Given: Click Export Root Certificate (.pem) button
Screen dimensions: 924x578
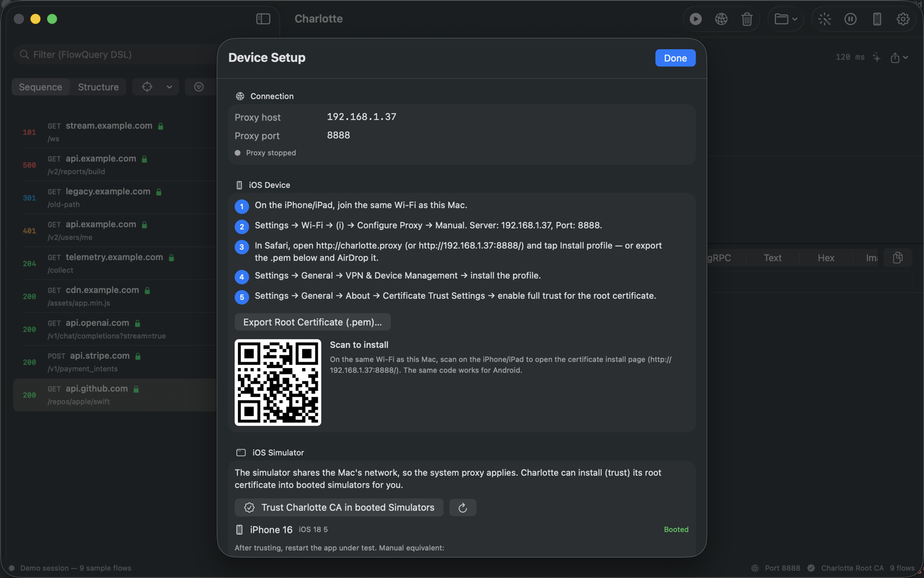Looking at the screenshot, I should tap(312, 322).
